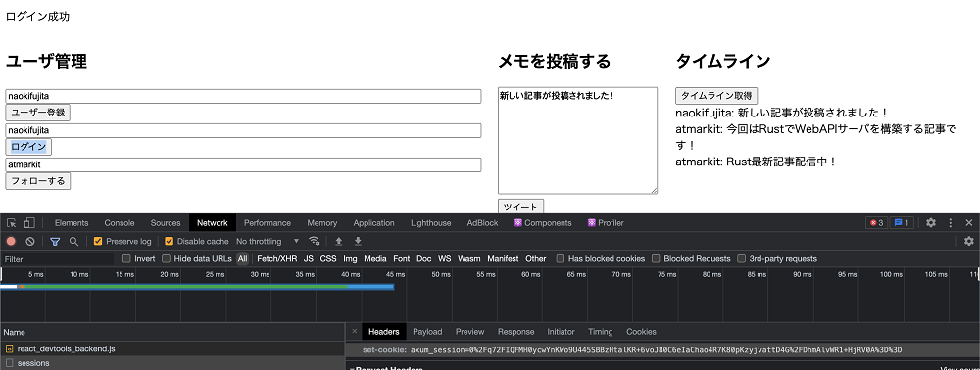Enable Hide data URLs checkbox
980x370 pixels.
point(167,259)
